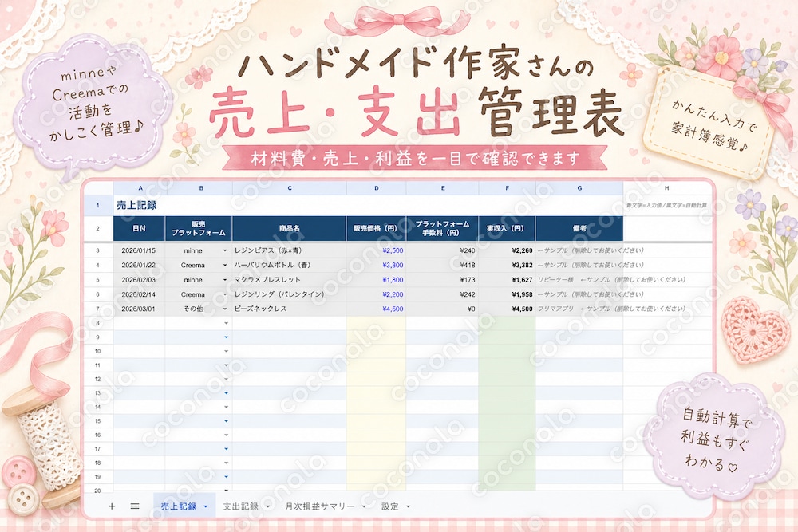798x532 pixels.
Task: Click the 日付 header cell
Action: 140,228
